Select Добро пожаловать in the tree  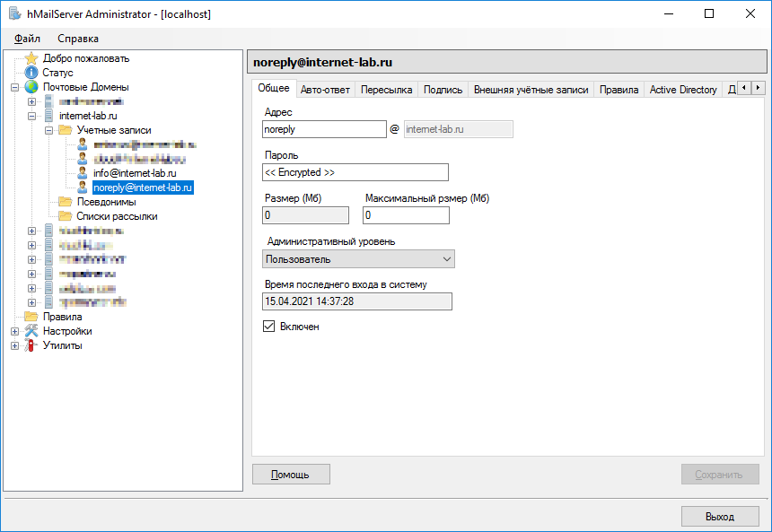[x=86, y=58]
